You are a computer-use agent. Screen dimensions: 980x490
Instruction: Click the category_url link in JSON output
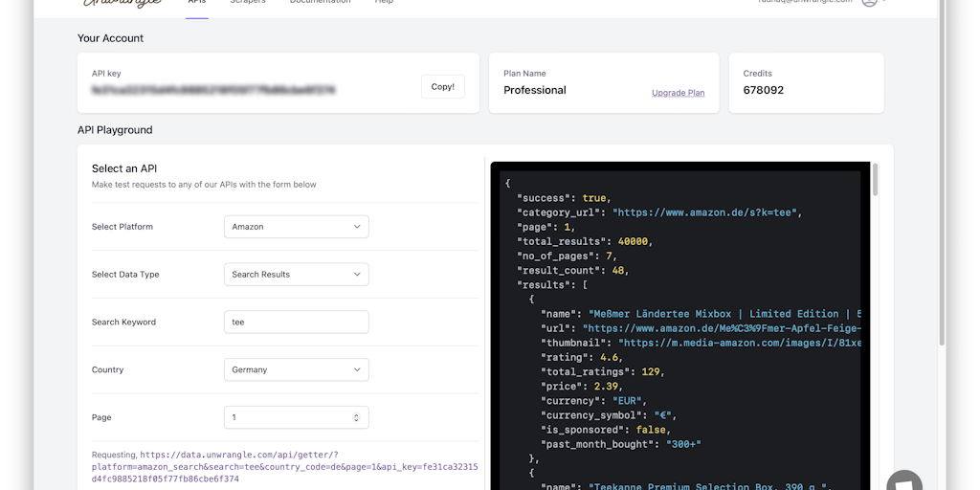[x=706, y=212]
